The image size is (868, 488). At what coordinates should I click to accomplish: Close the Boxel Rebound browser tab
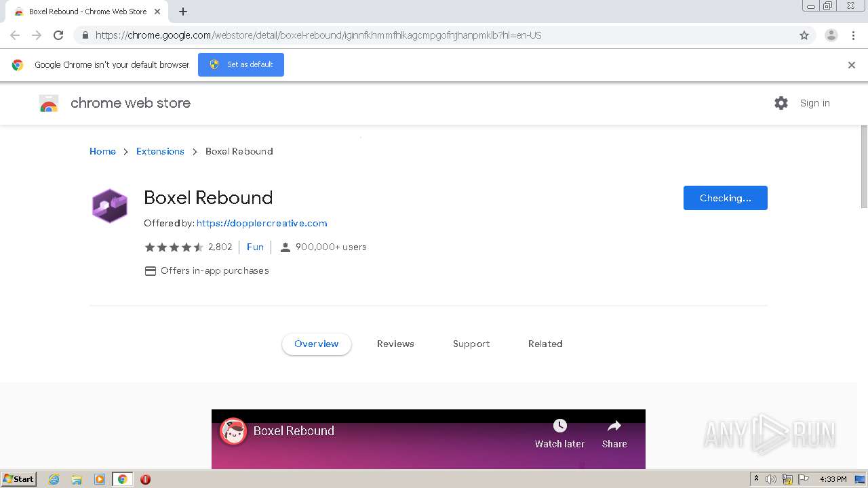pos(157,12)
